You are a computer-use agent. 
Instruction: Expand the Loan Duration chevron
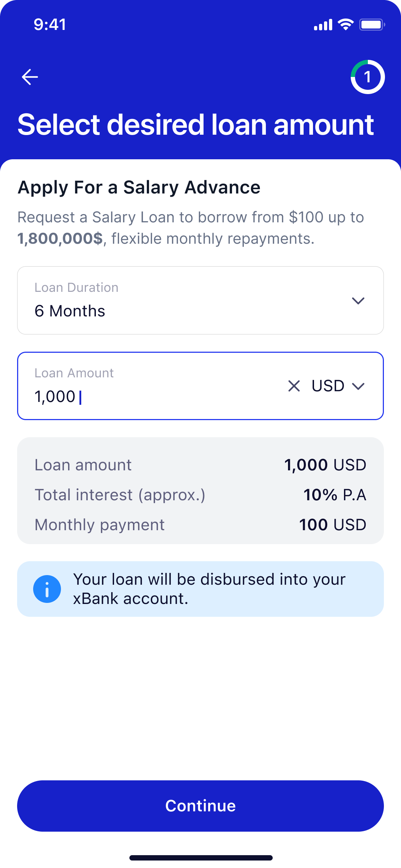(x=358, y=301)
